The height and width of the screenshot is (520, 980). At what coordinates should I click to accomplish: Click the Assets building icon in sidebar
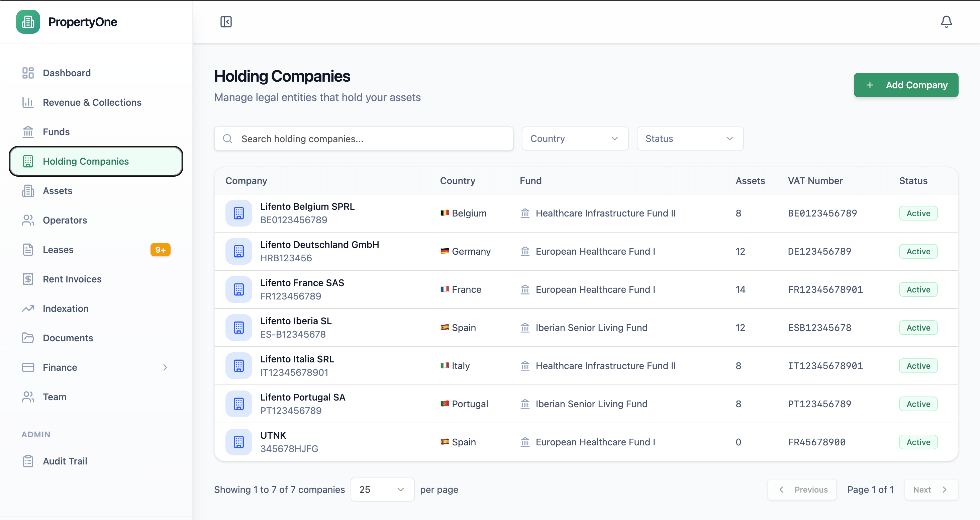(28, 191)
